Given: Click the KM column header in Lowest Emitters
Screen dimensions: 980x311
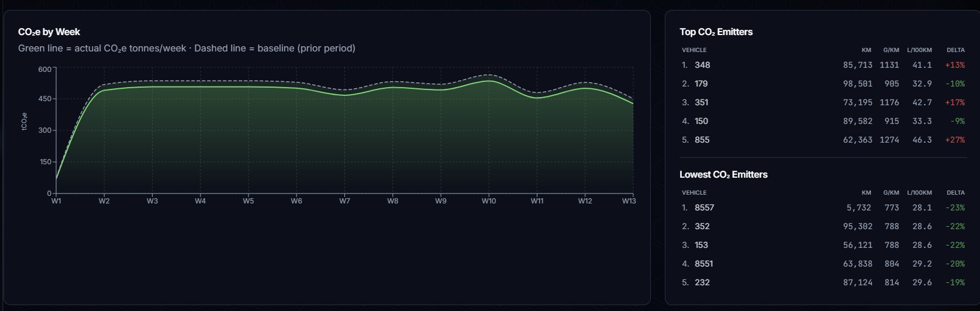Looking at the screenshot, I should tap(867, 193).
